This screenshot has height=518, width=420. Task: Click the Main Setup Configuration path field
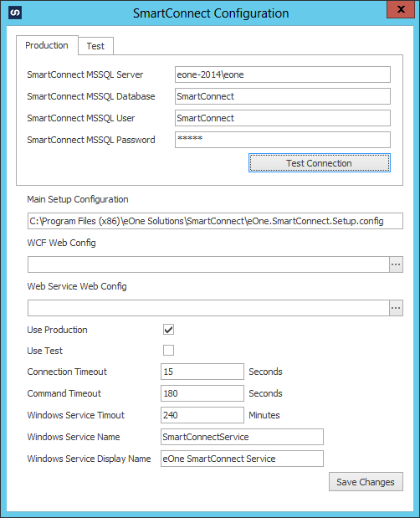215,221
